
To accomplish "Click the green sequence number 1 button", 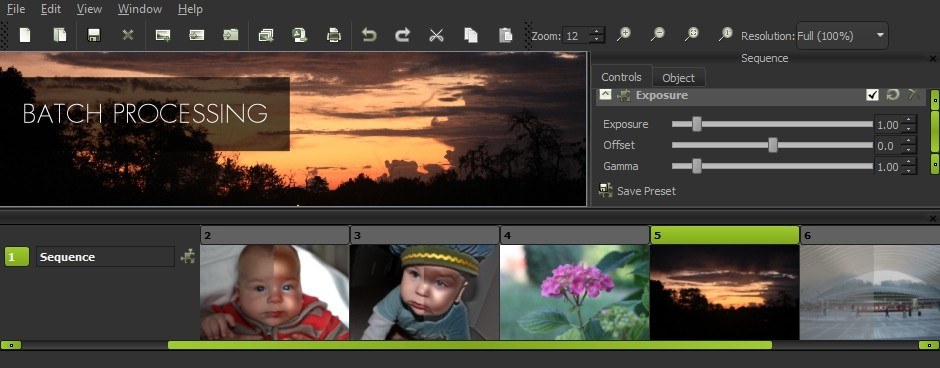I will pos(17,257).
